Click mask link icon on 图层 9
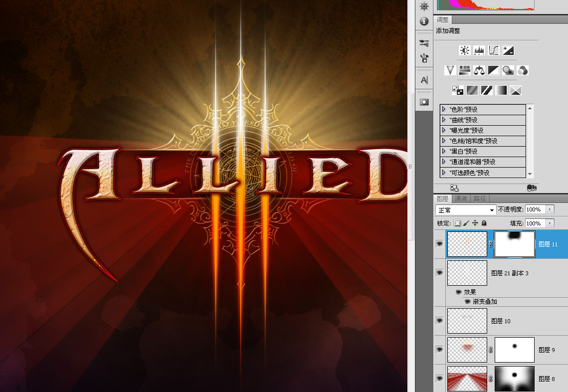 click(491, 350)
